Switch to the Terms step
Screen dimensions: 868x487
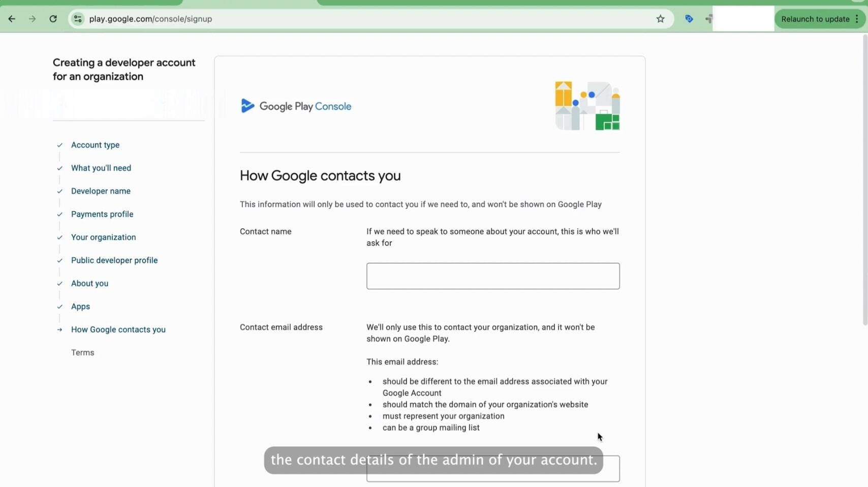82,352
